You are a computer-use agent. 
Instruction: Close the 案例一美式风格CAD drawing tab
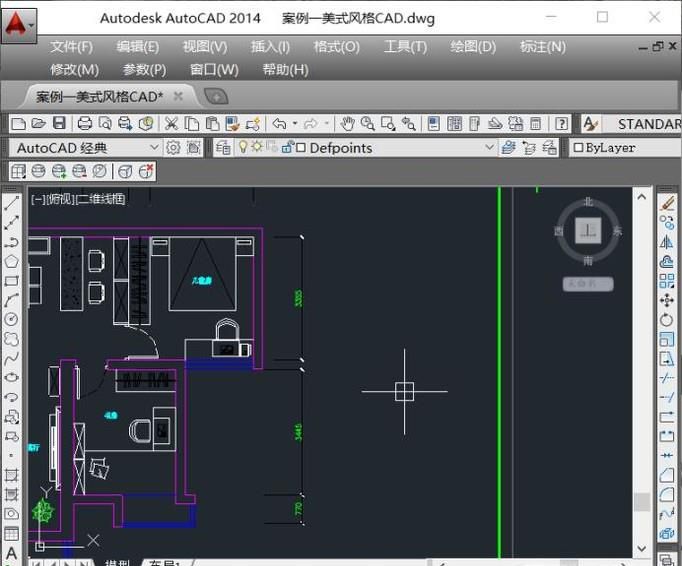click(178, 96)
